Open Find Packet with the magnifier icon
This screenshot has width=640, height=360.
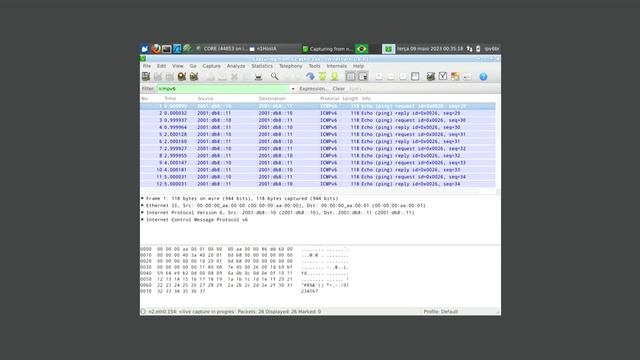coord(274,76)
